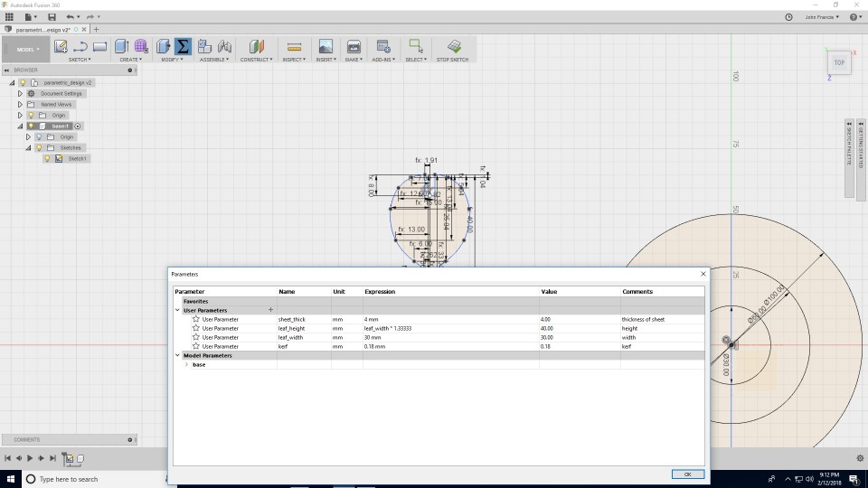Select the Create Sketch tool icon
The width and height of the screenshot is (868, 488).
tap(61, 46)
